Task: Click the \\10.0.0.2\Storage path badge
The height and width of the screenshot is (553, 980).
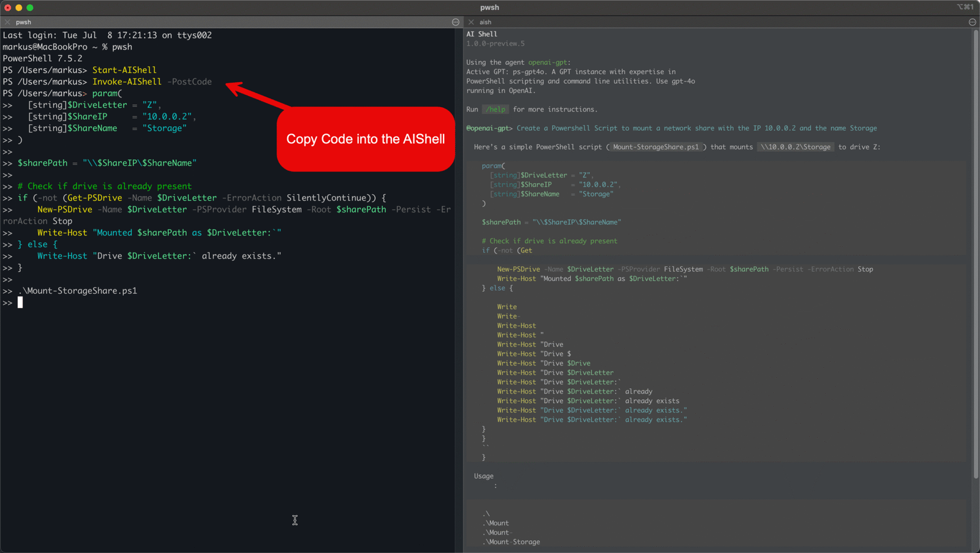Action: coord(795,146)
